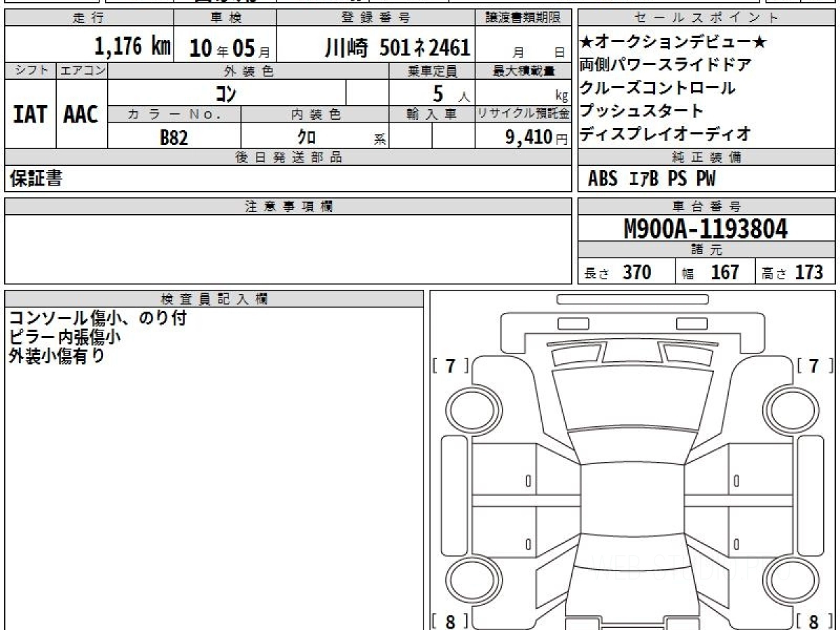Click the mileage value 1,176 km
This screenshot has height=630, width=840.
132,47
